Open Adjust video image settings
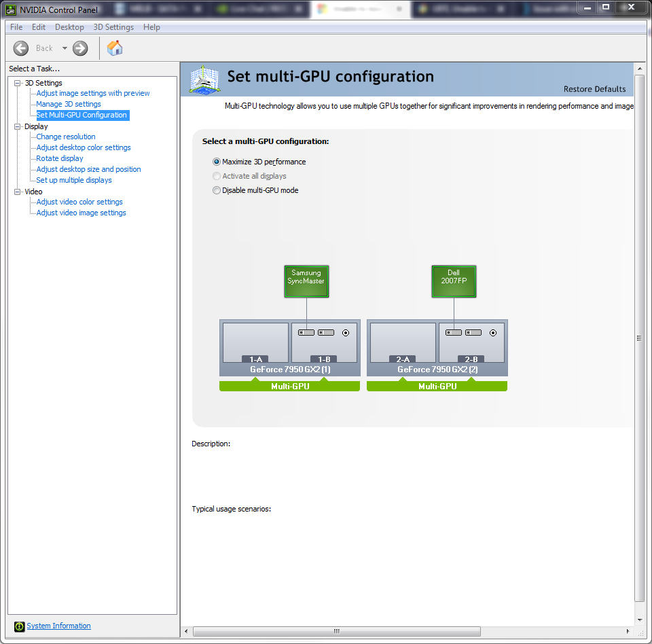This screenshot has width=652, height=644. coord(81,213)
